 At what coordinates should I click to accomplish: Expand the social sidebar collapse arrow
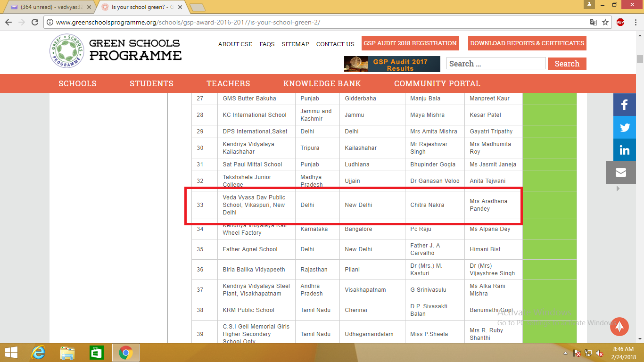coord(618,189)
